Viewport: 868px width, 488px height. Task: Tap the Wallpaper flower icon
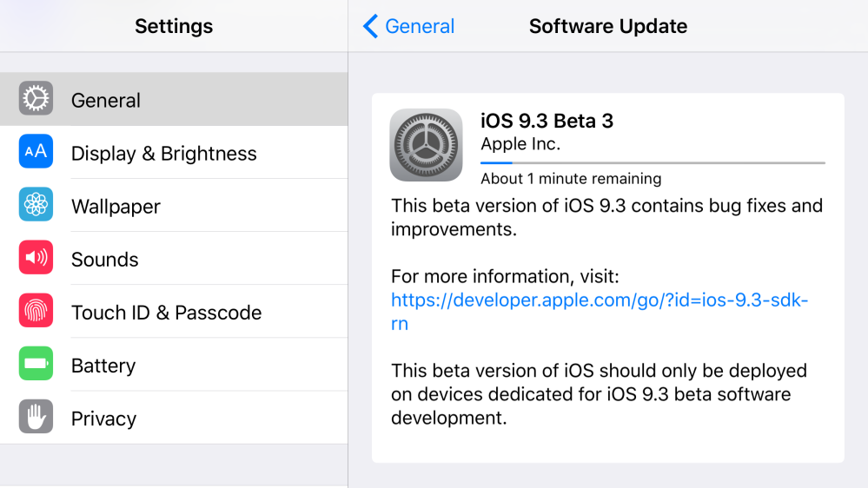[x=36, y=206]
